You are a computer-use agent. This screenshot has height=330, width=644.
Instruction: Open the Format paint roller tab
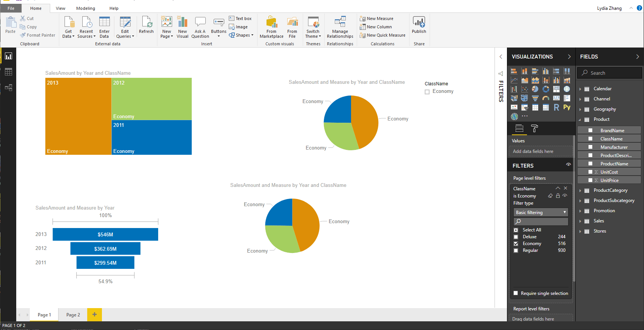(535, 128)
